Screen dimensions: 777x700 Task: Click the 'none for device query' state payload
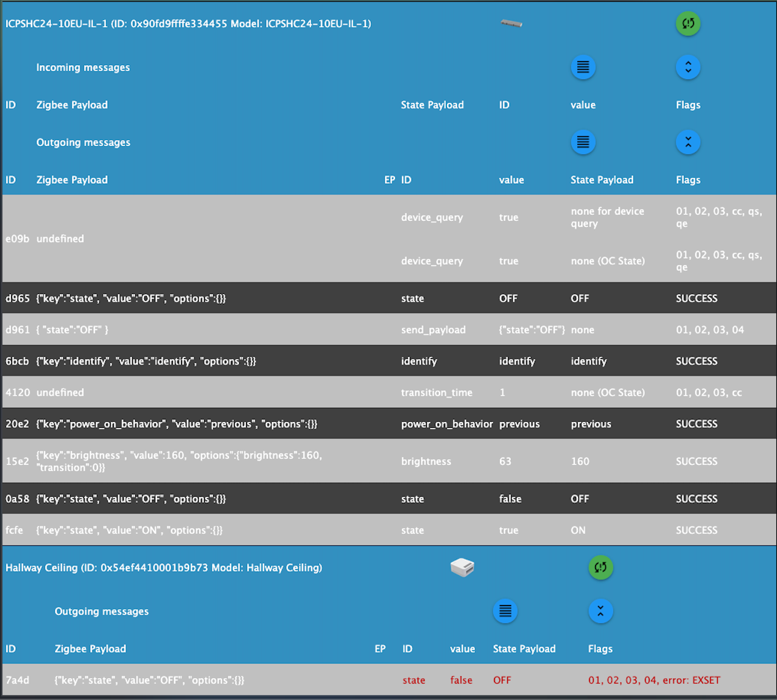coord(607,217)
